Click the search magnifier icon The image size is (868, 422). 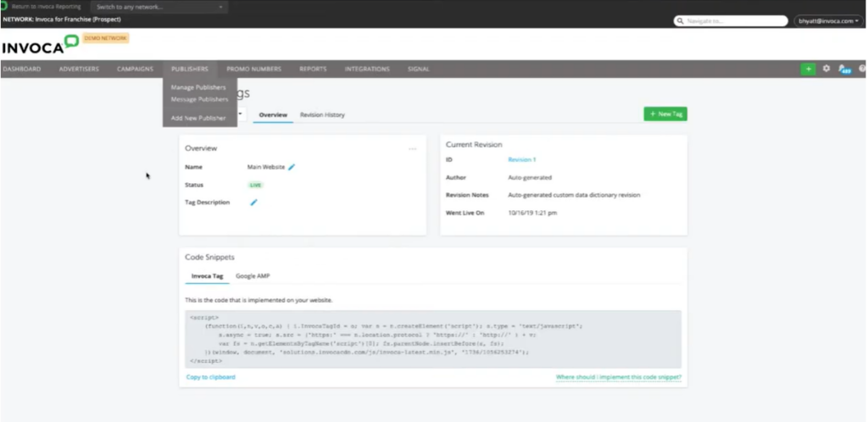point(681,21)
